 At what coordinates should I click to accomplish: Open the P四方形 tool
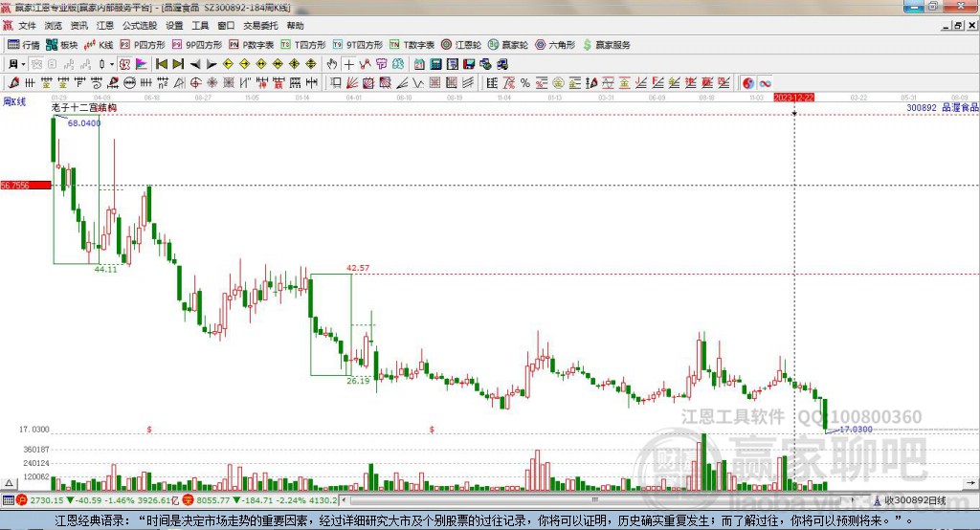143,45
